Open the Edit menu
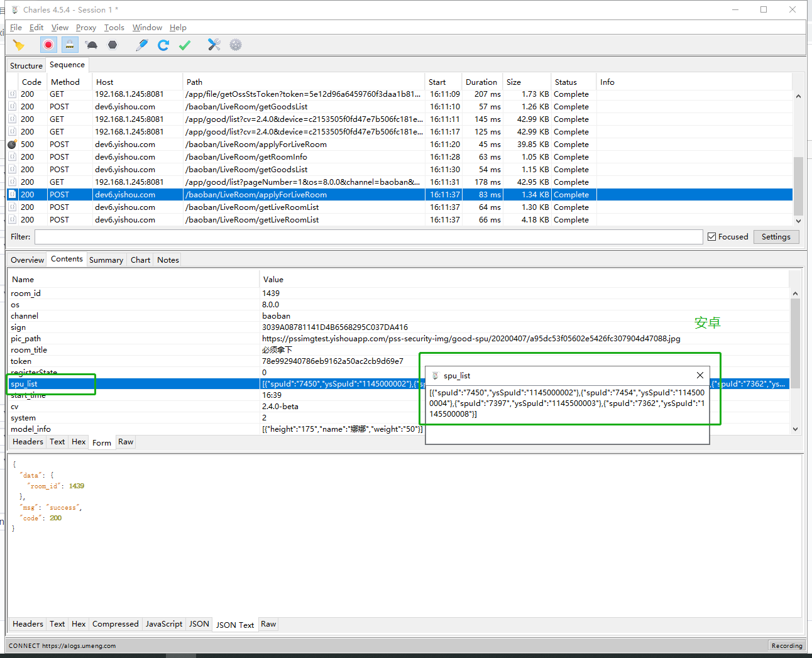This screenshot has height=658, width=812. click(x=36, y=28)
